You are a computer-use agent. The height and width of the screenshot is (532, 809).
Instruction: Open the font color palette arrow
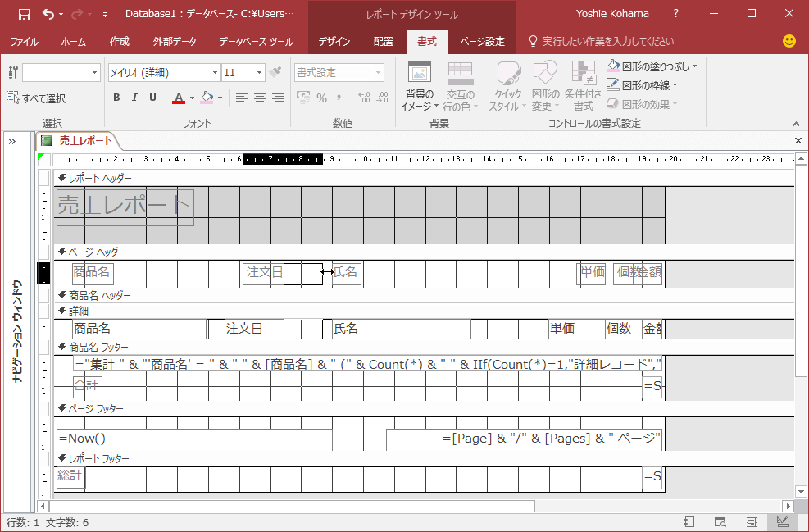(192, 98)
